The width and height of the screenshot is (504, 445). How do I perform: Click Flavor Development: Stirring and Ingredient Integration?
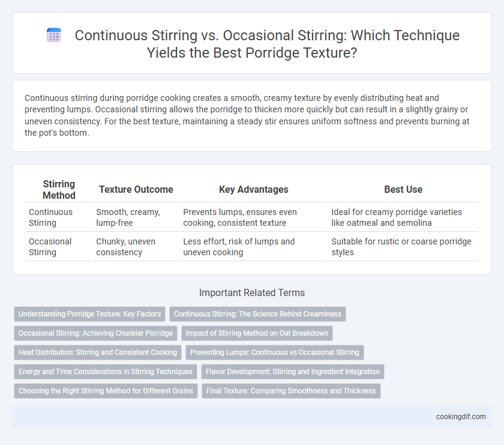tap(293, 372)
